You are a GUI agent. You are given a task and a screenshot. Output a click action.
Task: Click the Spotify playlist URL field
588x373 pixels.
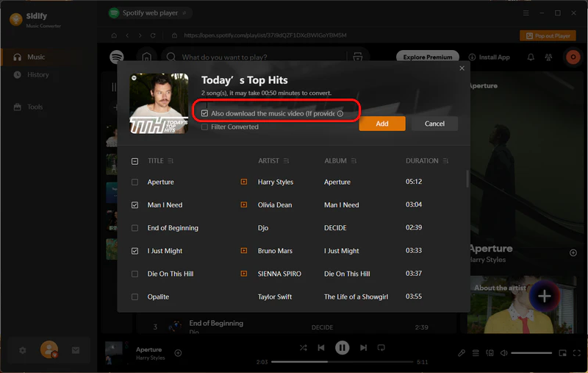(265, 35)
